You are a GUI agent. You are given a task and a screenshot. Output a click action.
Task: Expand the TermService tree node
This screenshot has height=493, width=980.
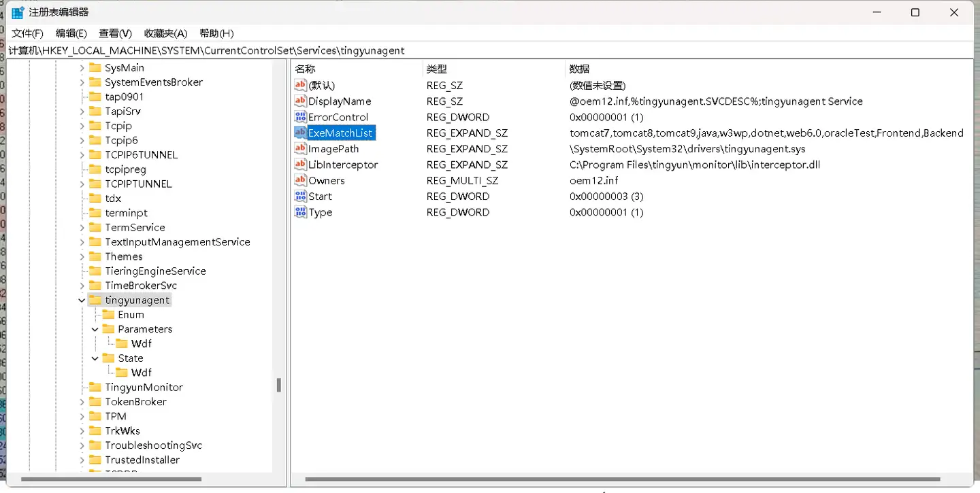82,228
